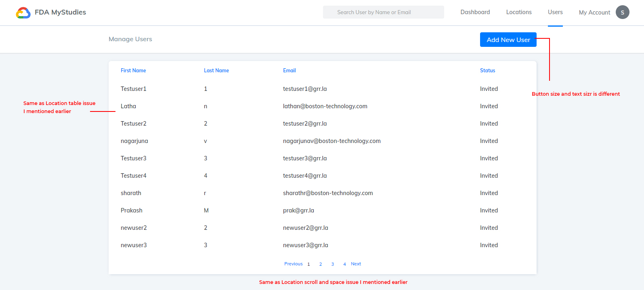Click Invited status for Prakash
The height and width of the screenshot is (290, 644).
click(489, 210)
